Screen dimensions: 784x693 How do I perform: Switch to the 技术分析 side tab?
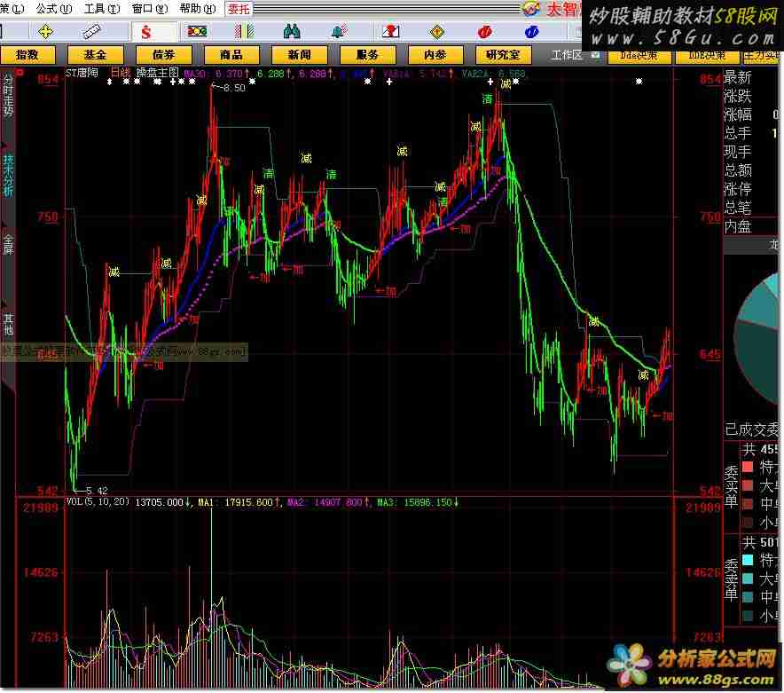[x=8, y=175]
